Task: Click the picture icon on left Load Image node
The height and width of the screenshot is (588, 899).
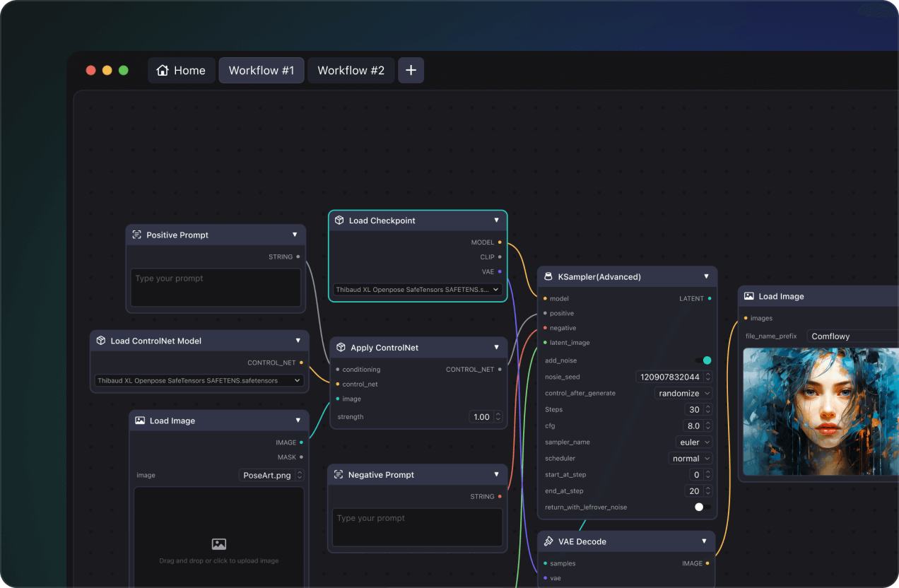Action: point(140,421)
